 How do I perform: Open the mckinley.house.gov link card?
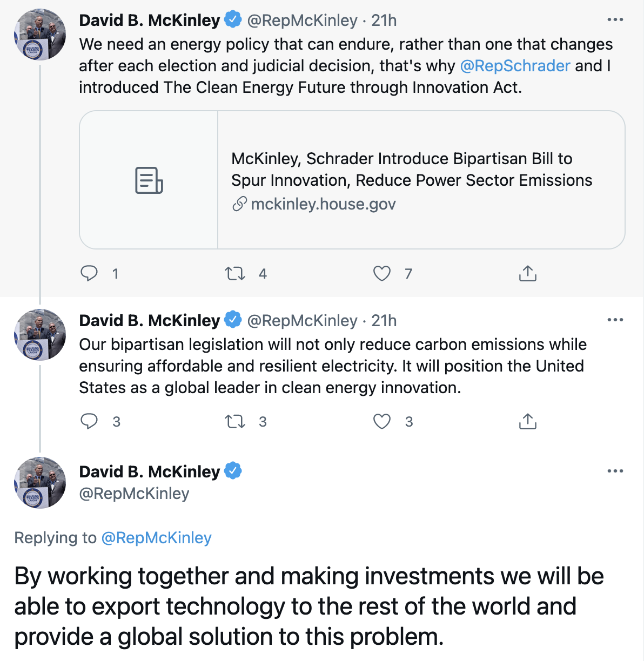tap(412, 180)
